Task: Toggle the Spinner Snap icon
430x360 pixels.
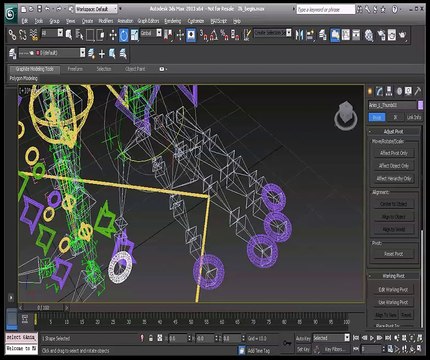Action: pos(235,35)
